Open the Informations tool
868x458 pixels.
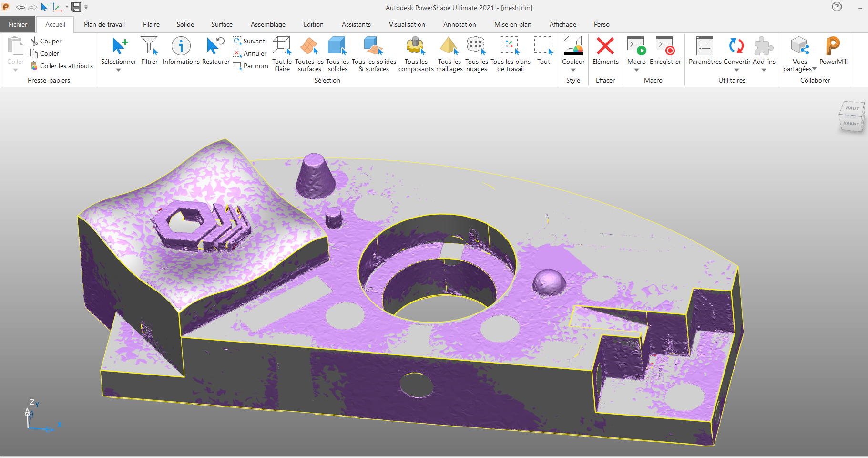point(181,47)
